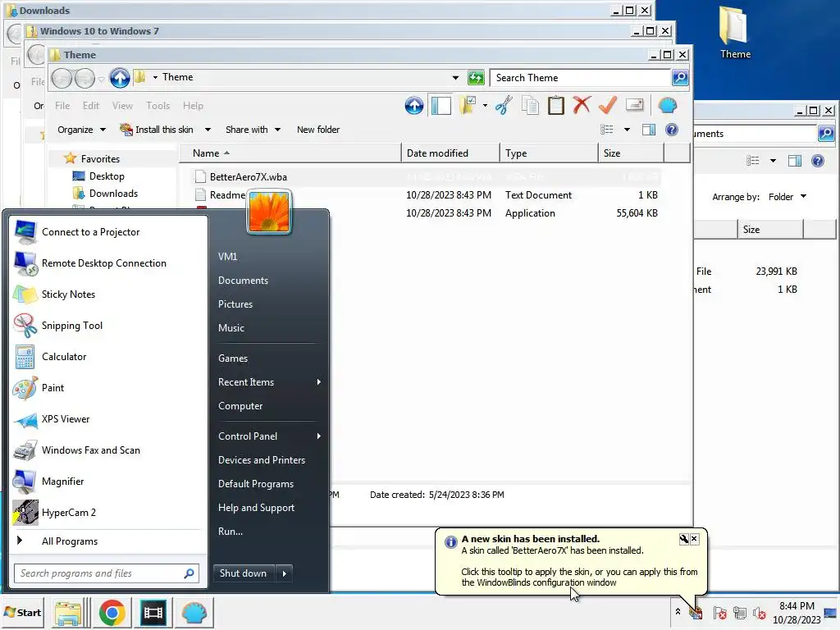Click the tooltip wrench options icon
The image size is (840, 630).
684,539
